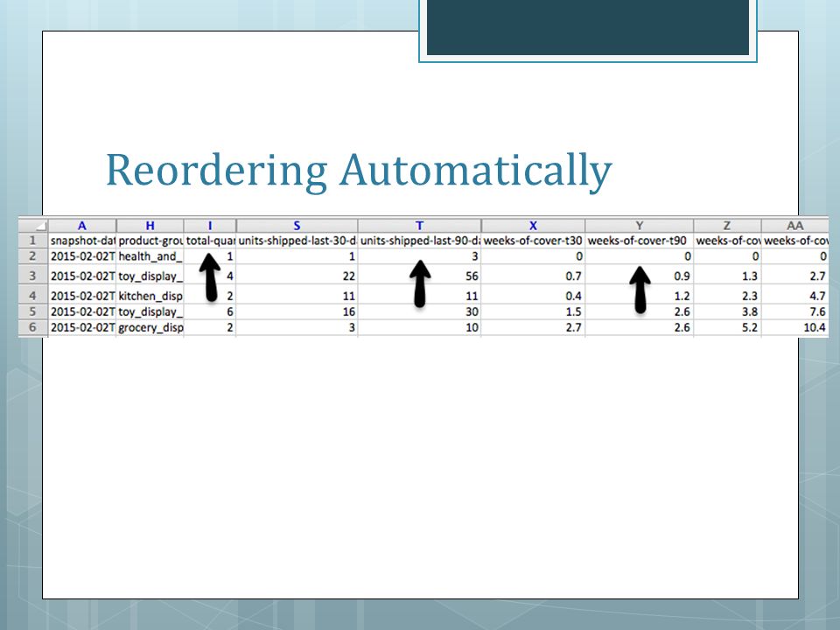Click cell with value 1.3 in column Z

click(x=727, y=276)
